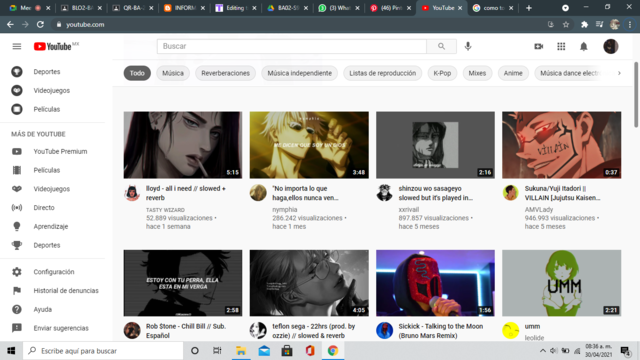
Task: Open Aprendizaje in sidebar
Action: click(x=52, y=227)
